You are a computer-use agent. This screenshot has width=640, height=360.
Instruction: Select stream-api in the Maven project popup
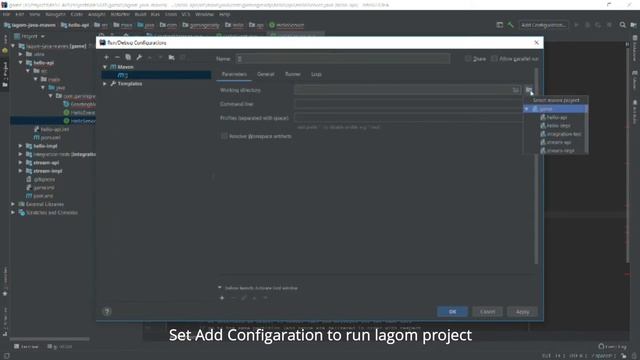(x=558, y=142)
